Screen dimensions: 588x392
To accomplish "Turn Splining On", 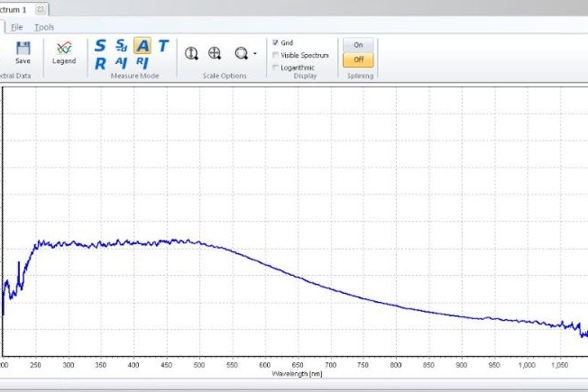I will coord(358,44).
